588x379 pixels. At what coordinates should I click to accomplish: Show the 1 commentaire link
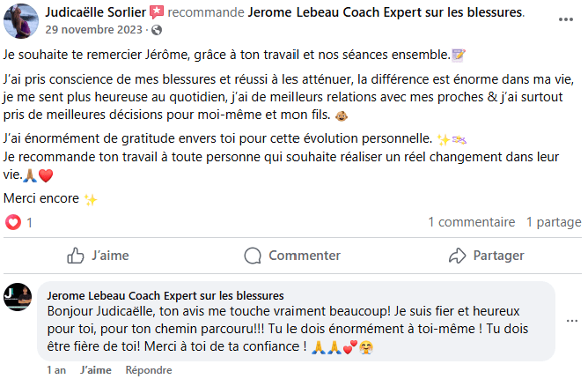pyautogui.click(x=471, y=223)
